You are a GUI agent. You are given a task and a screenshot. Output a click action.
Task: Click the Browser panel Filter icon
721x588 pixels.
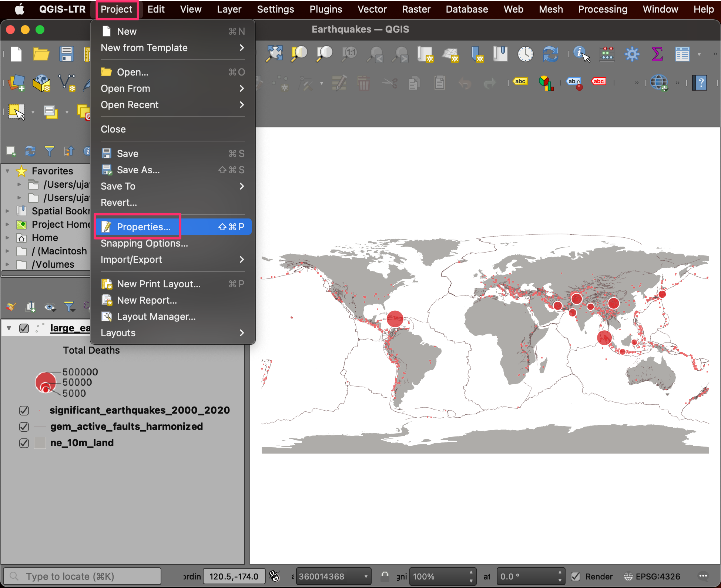point(50,151)
